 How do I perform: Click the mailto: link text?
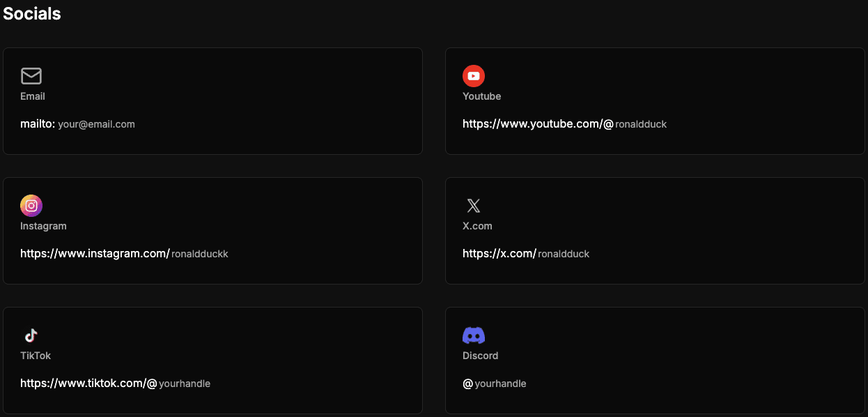click(37, 123)
